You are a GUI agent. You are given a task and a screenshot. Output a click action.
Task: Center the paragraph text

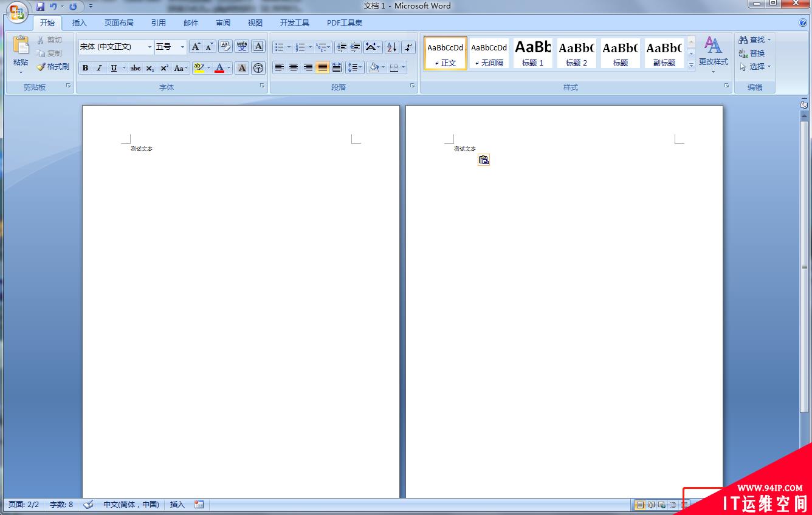coord(294,67)
